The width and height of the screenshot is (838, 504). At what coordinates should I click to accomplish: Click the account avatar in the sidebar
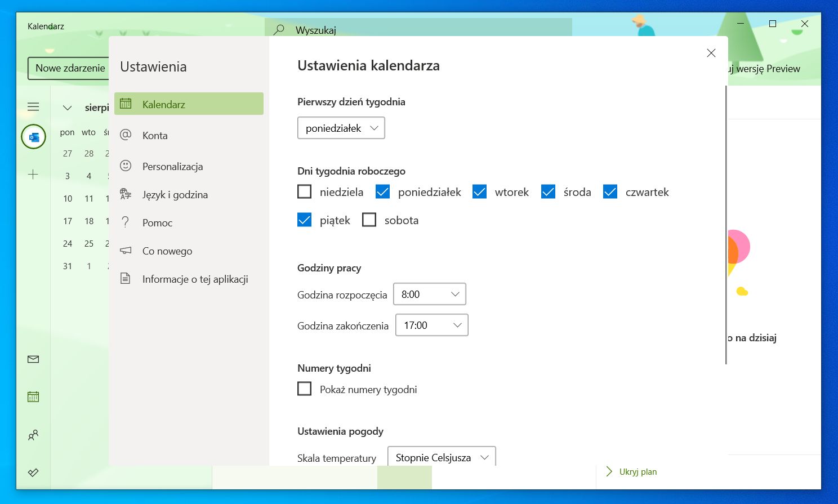click(33, 136)
